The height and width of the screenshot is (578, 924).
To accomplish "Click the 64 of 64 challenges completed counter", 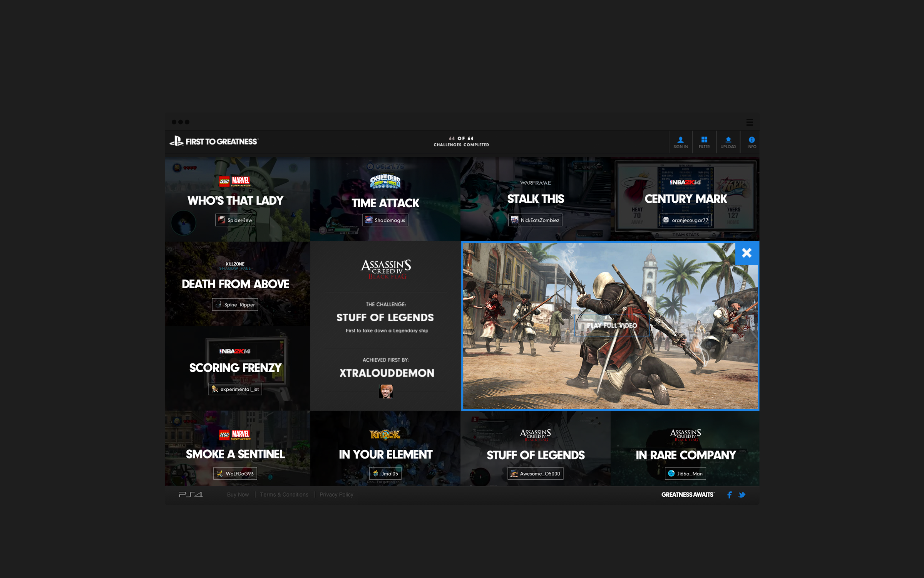I will point(461,141).
